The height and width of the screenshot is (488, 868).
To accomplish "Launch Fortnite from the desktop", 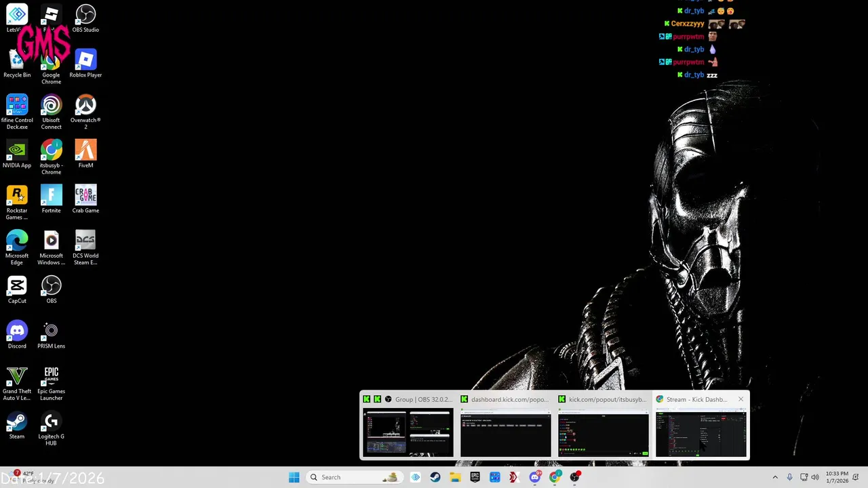I will pos(51,199).
